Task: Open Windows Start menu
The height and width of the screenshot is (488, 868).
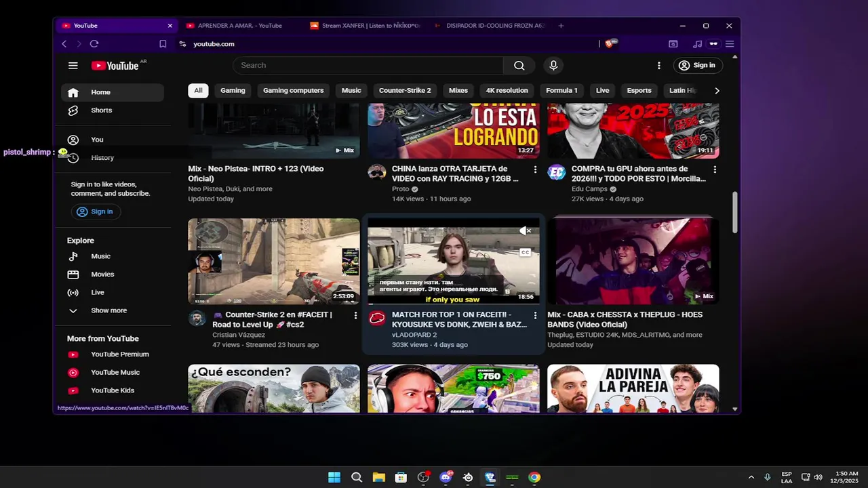Action: coord(334,477)
